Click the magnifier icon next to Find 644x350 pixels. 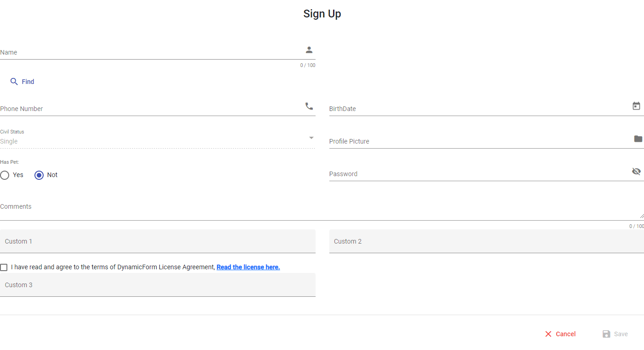14,82
